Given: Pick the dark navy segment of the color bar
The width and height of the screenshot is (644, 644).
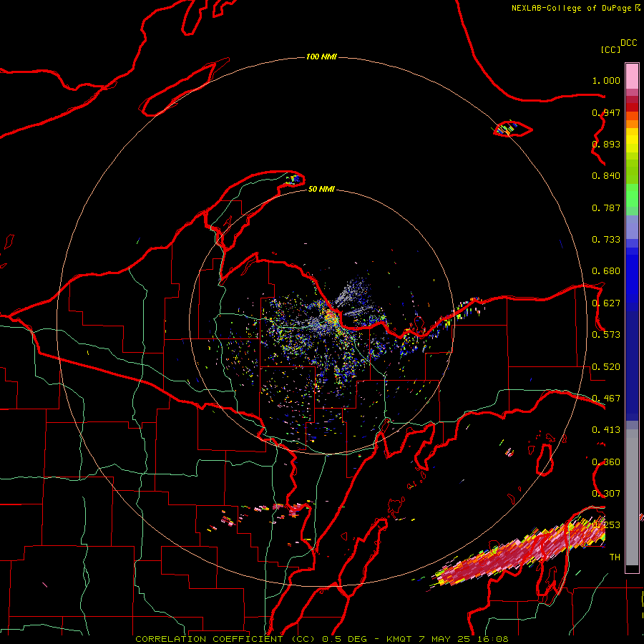Looking at the screenshot, I should [x=632, y=366].
